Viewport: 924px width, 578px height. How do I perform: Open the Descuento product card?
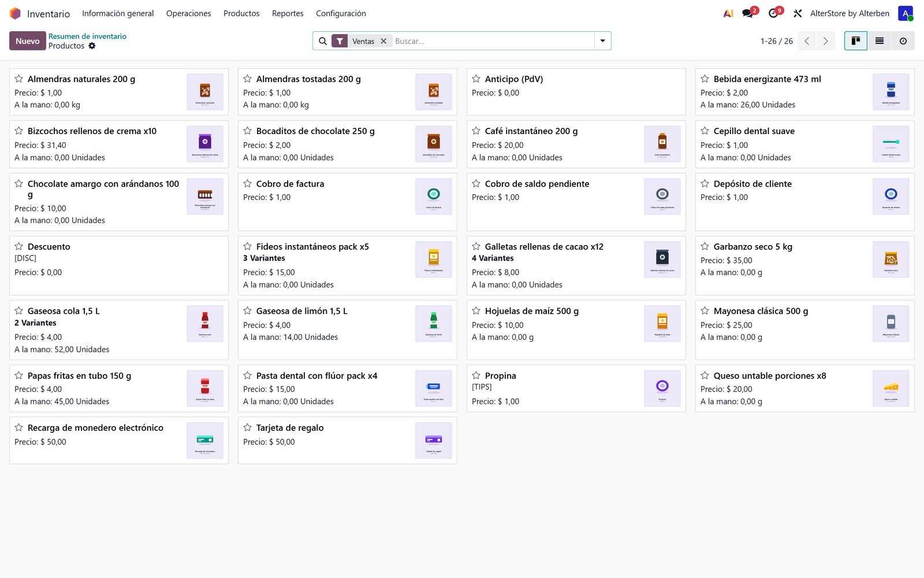point(118,265)
